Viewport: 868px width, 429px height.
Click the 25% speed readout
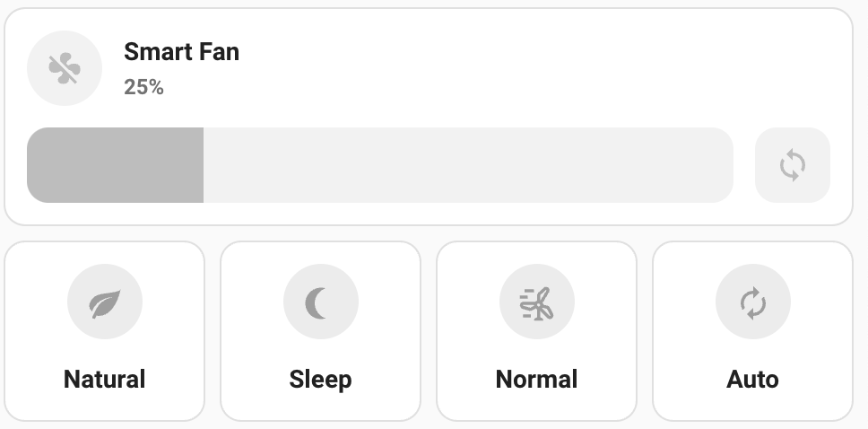144,87
